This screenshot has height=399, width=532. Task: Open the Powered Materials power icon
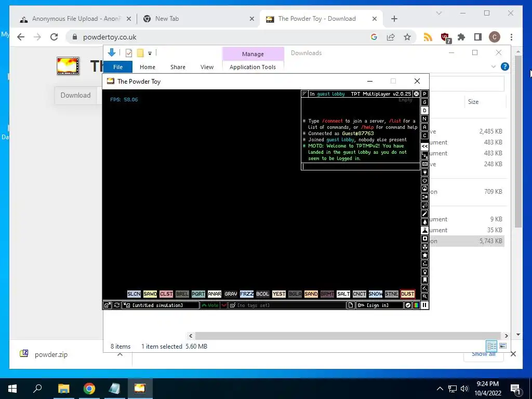point(424,180)
